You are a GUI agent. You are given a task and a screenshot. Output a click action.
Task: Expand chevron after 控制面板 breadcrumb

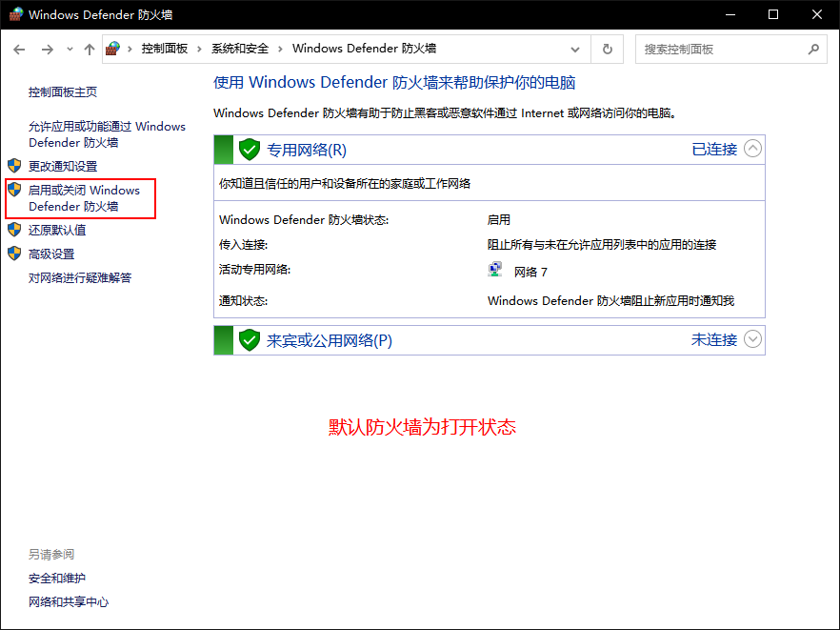(199, 50)
